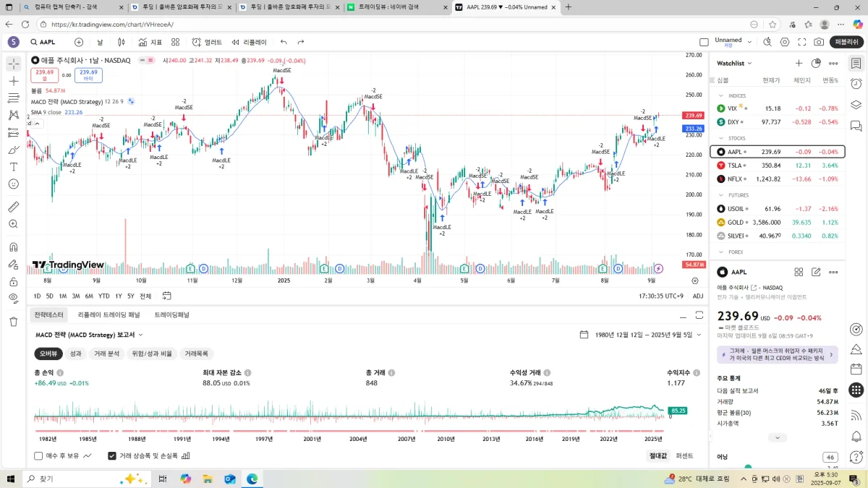Toggle stay in drawing mode

coord(14,264)
